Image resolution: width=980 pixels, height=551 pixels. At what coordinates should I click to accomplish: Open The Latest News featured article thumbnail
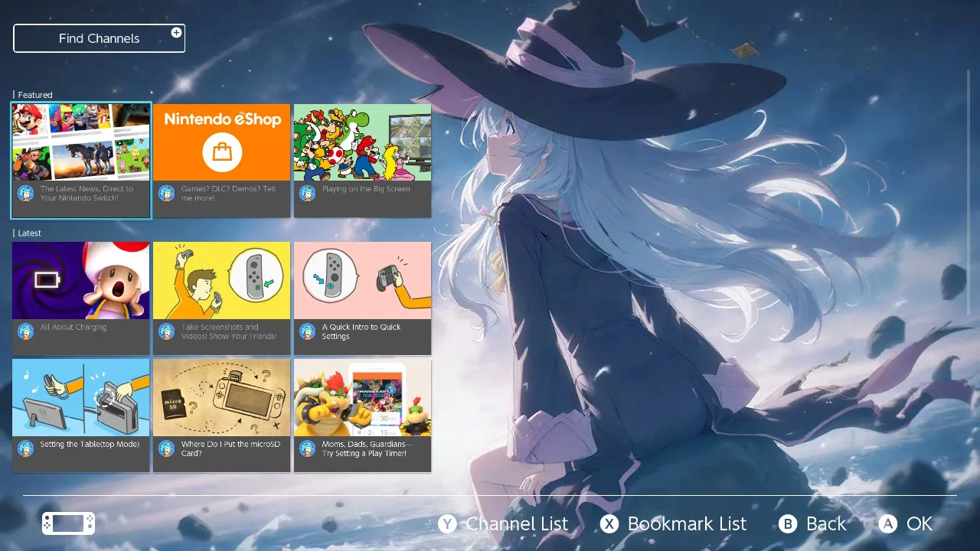pyautogui.click(x=81, y=142)
